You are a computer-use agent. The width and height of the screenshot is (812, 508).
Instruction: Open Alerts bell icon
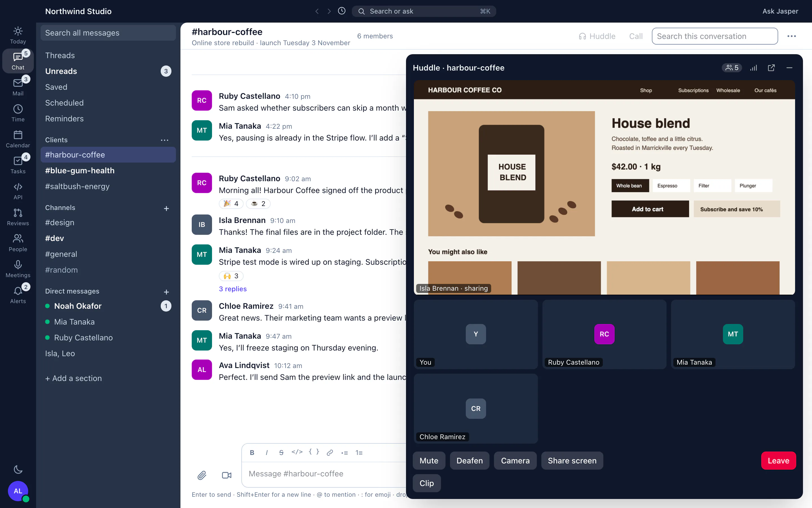click(x=18, y=295)
